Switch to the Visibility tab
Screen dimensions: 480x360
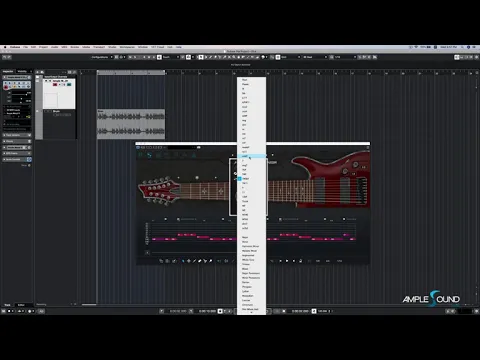(22, 71)
